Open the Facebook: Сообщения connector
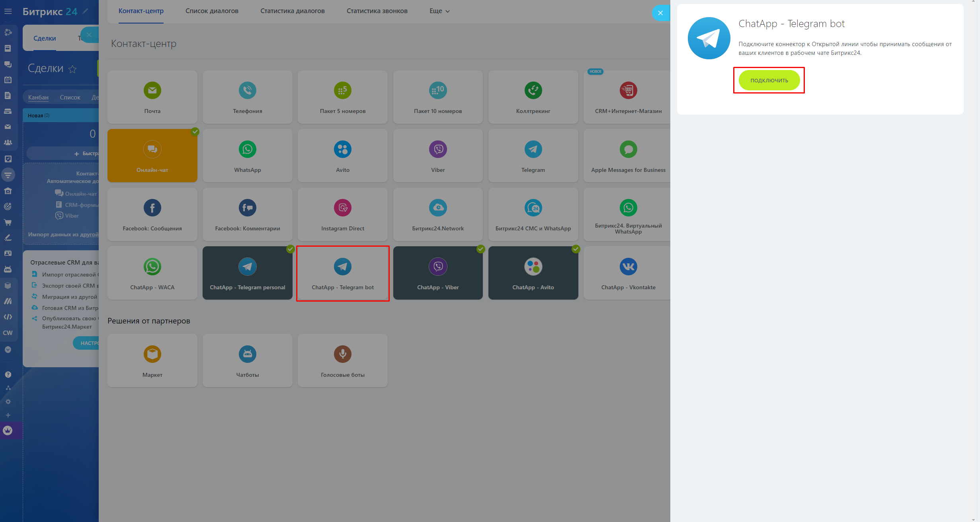This screenshot has width=980, height=522. pos(152,214)
